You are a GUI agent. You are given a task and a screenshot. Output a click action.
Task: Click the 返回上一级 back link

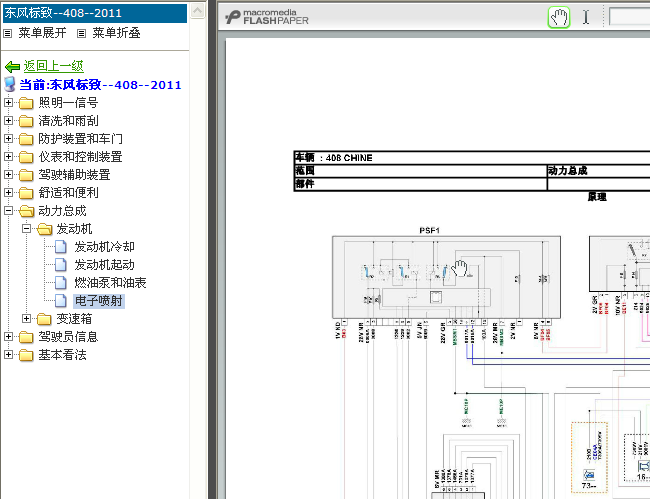click(53, 66)
